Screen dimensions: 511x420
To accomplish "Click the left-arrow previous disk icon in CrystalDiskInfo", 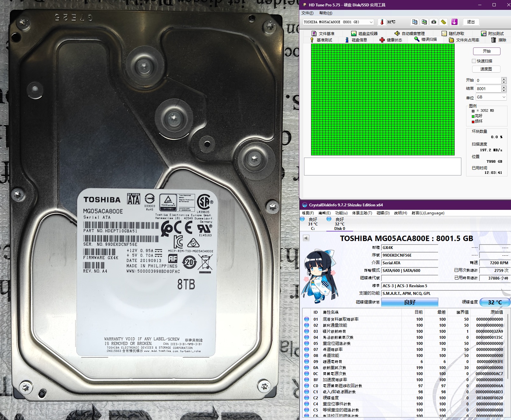I will click(x=306, y=238).
